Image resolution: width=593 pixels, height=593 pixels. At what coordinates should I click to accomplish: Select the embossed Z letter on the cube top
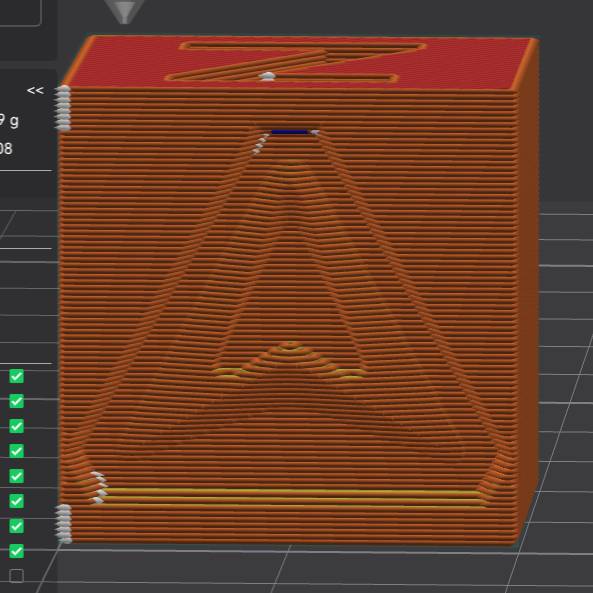[296, 62]
